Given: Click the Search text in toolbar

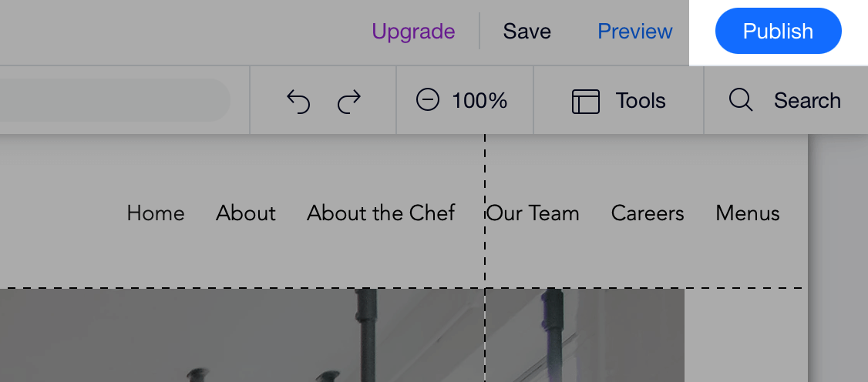Looking at the screenshot, I should (x=807, y=101).
